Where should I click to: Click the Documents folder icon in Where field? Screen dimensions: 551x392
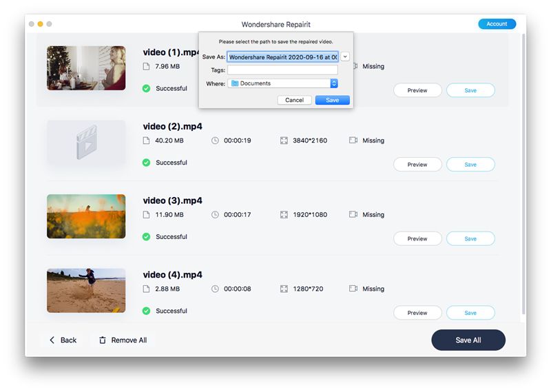(x=235, y=83)
